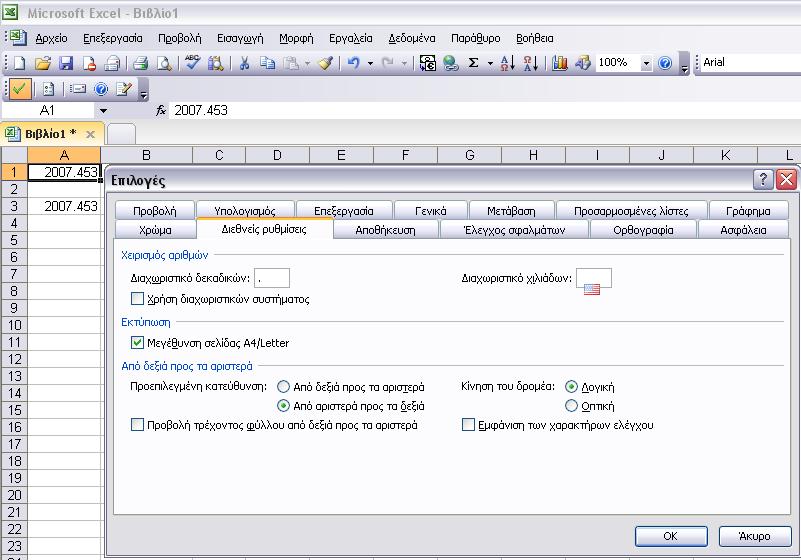Click the Research binoculars icon
This screenshot has width=801, height=560.
pos(215,63)
